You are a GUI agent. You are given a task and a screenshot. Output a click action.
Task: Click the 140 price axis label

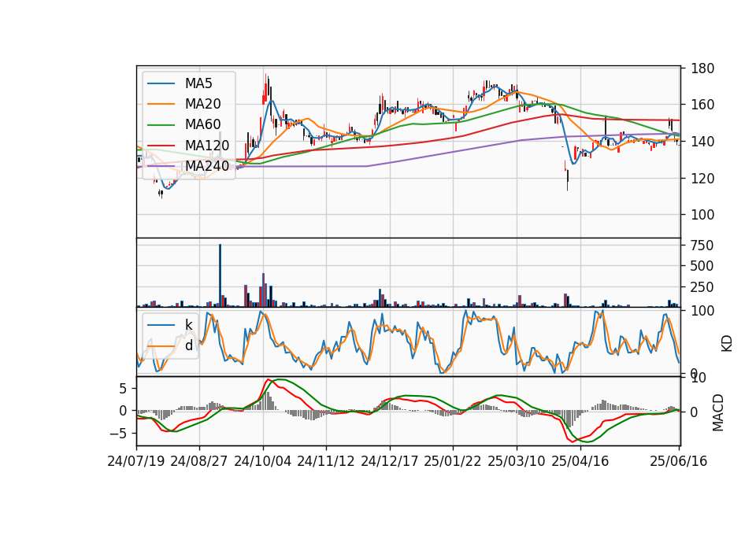pos(702,141)
